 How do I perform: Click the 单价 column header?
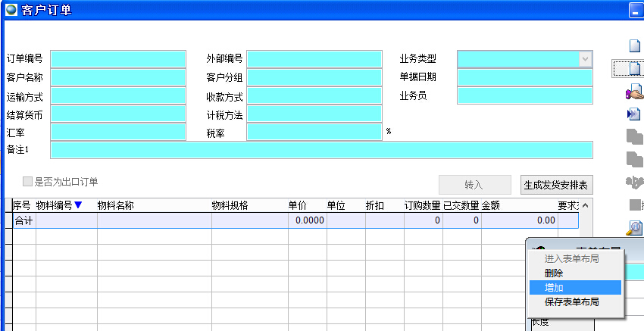click(x=298, y=205)
